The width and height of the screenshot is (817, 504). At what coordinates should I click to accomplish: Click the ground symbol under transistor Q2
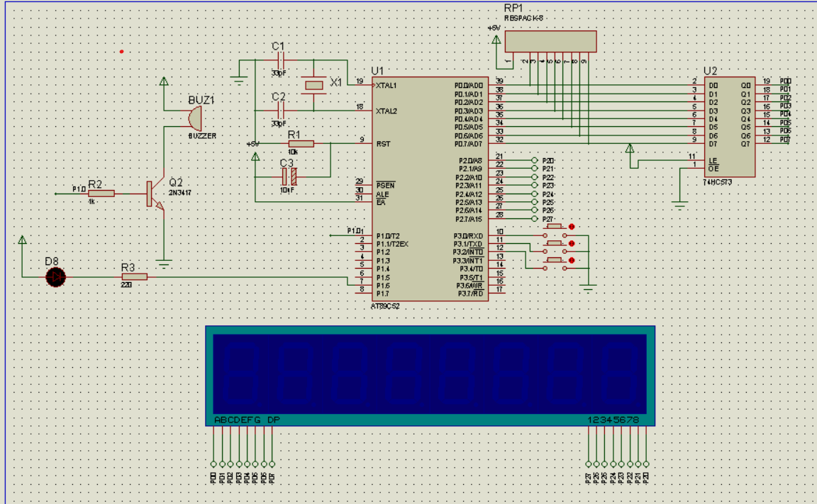click(164, 264)
